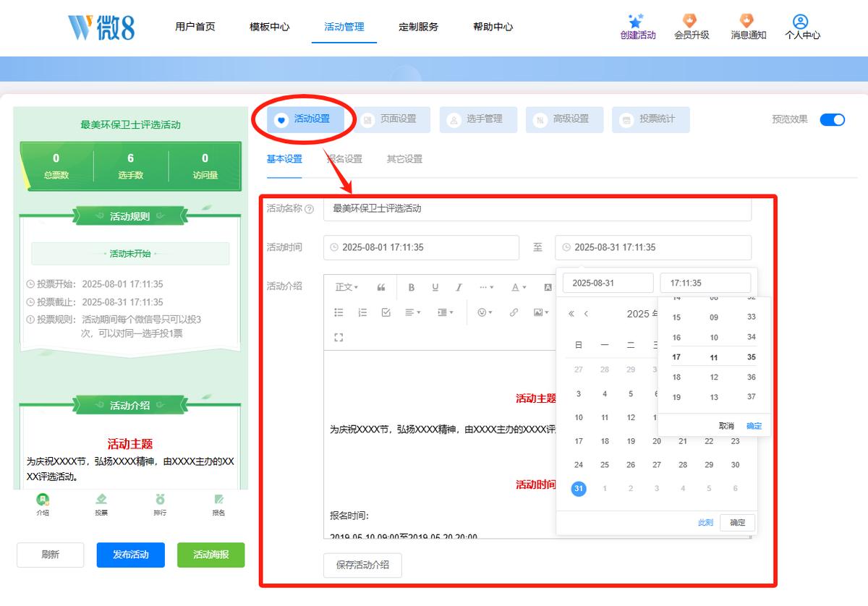Click the insert link icon in the editor
Viewport: 868px width, 606px height.
click(x=514, y=312)
